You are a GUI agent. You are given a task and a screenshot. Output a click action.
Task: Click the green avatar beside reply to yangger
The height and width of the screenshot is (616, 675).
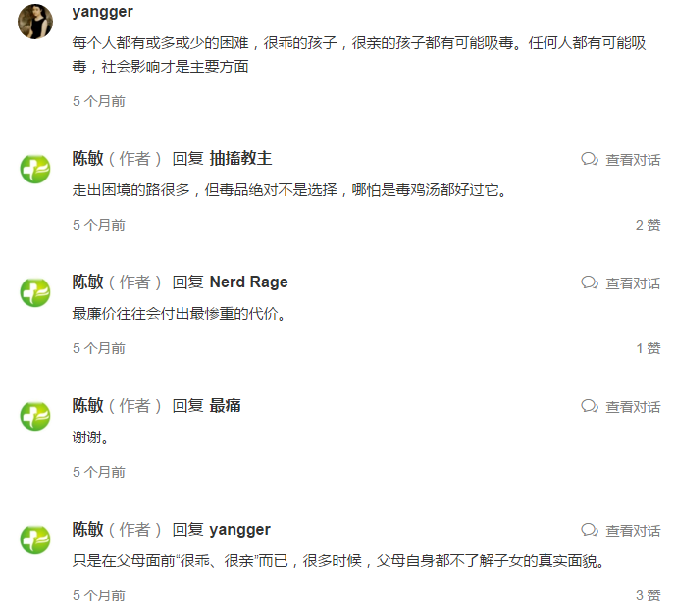pos(35,539)
